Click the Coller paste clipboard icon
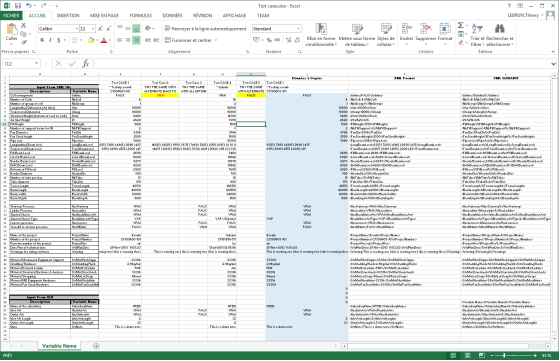Image resolution: width=560 pixels, height=361 pixels. (11, 30)
